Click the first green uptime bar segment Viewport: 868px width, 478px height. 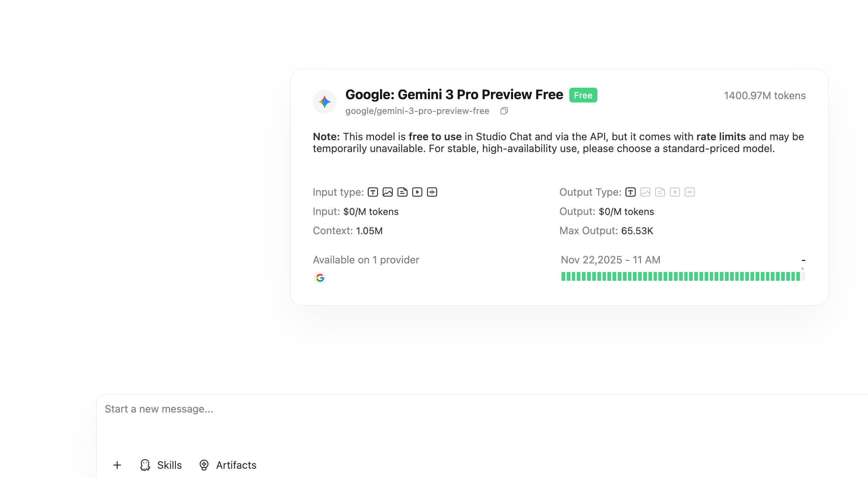pyautogui.click(x=563, y=276)
